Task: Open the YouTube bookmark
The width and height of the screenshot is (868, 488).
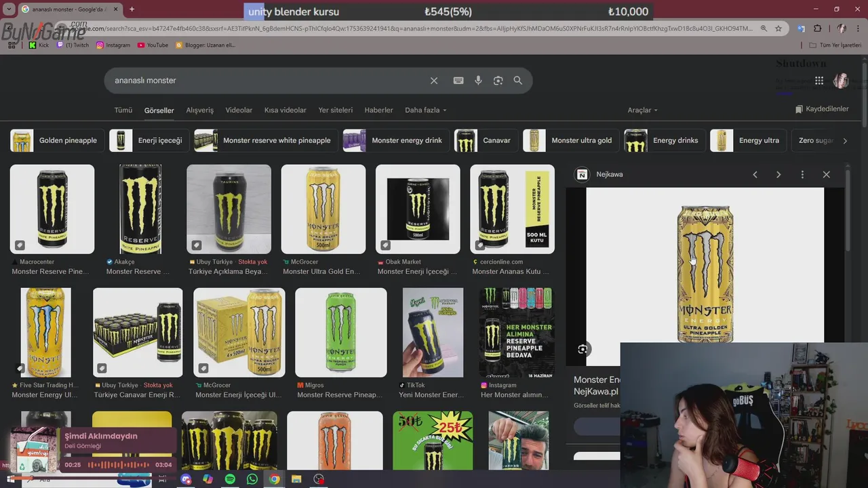Action: click(x=153, y=45)
